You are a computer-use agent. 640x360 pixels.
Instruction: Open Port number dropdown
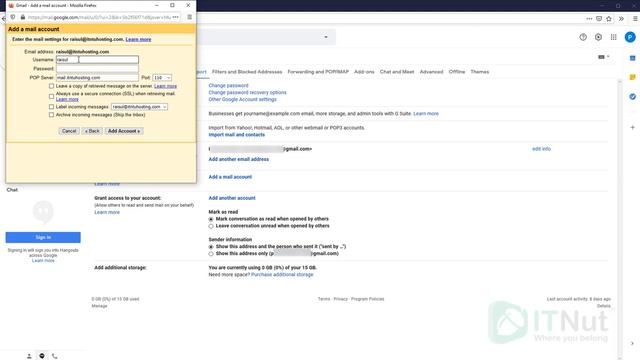point(162,78)
